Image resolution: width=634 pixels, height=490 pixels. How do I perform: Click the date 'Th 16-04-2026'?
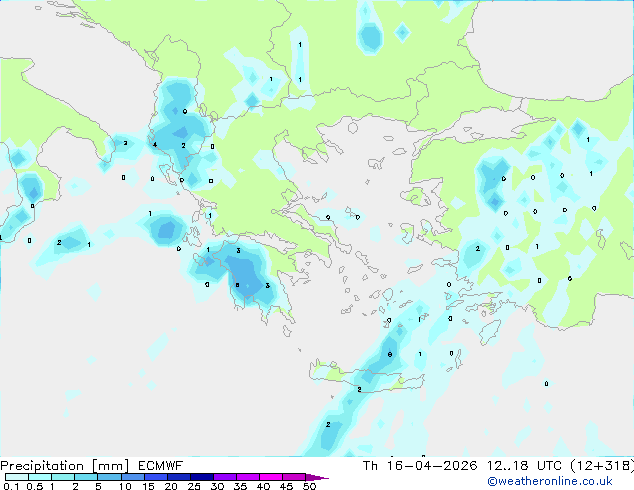(420, 466)
